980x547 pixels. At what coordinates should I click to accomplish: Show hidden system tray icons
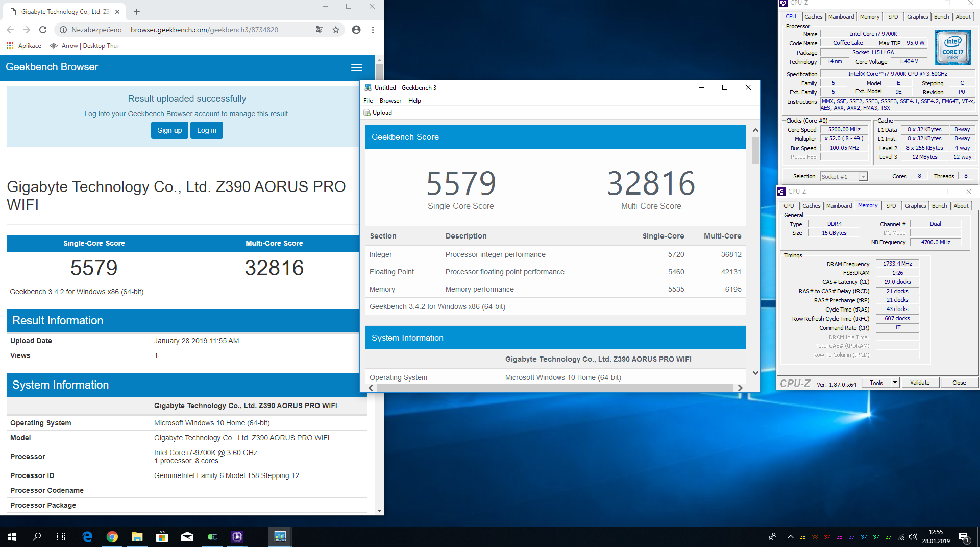point(790,537)
